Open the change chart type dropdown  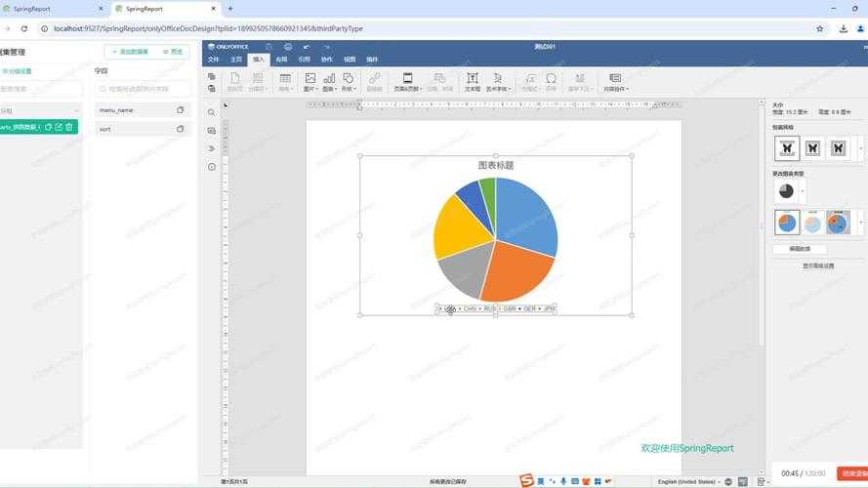click(802, 190)
